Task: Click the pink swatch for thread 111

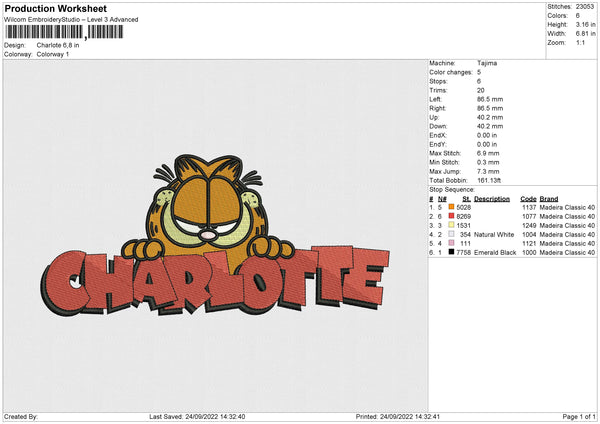Action: tap(451, 243)
